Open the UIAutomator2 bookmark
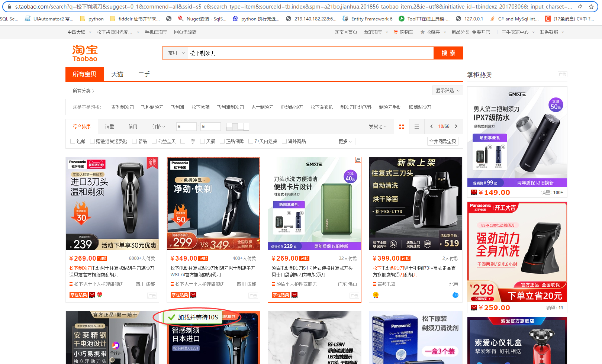602x364 pixels. point(49,19)
